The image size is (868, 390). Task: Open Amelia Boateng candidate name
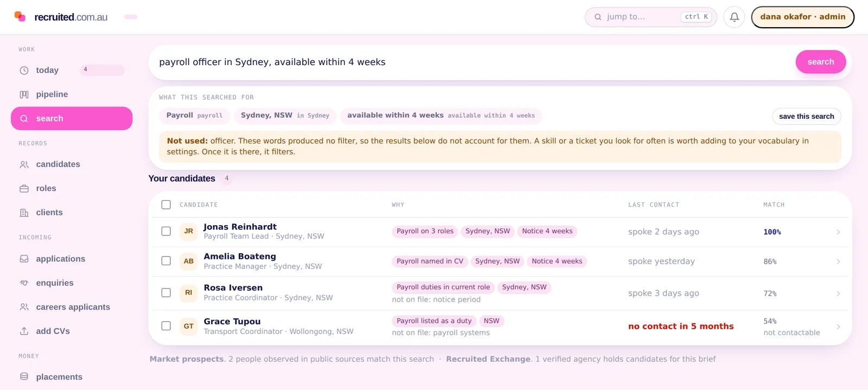coord(240,256)
